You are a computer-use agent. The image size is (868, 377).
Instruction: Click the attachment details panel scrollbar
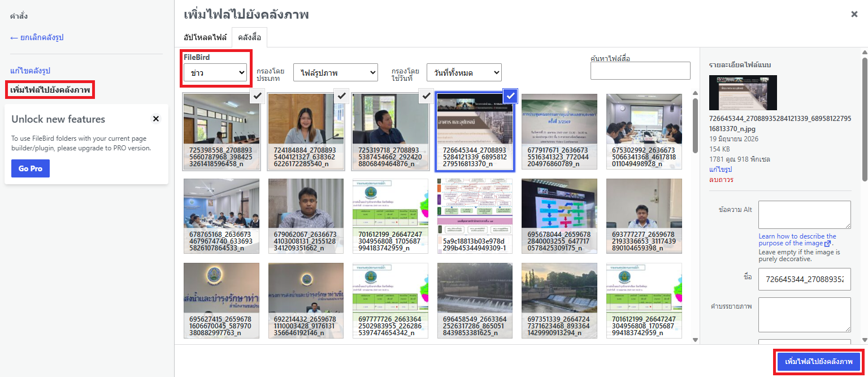tap(865, 119)
